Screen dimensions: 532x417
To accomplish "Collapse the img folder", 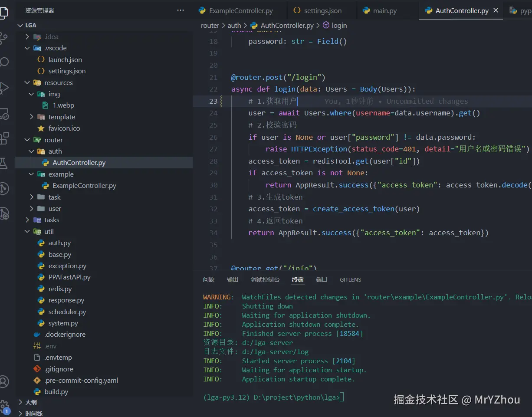I will (32, 94).
